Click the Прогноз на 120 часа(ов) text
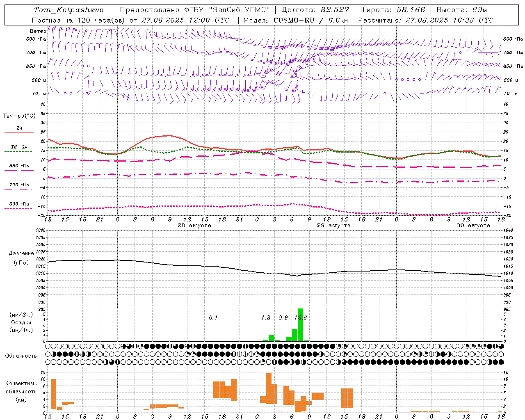 (79, 20)
